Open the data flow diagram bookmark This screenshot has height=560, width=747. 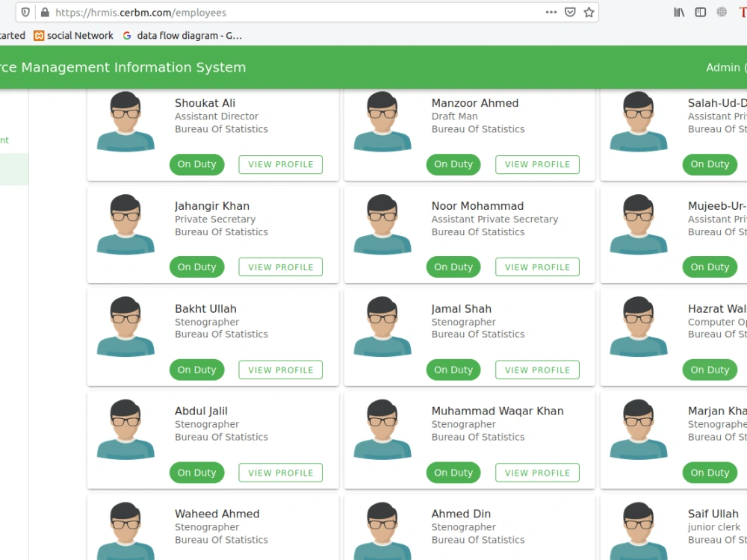pos(182,36)
